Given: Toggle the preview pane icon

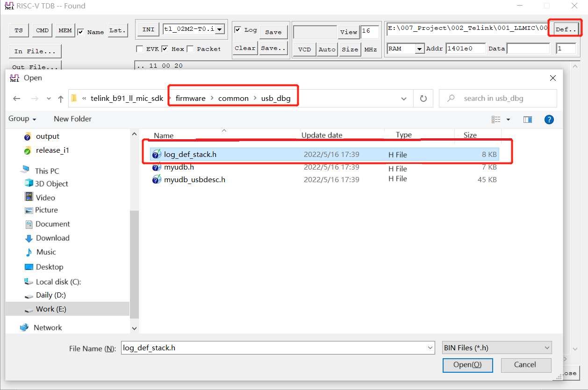Looking at the screenshot, I should (x=527, y=120).
